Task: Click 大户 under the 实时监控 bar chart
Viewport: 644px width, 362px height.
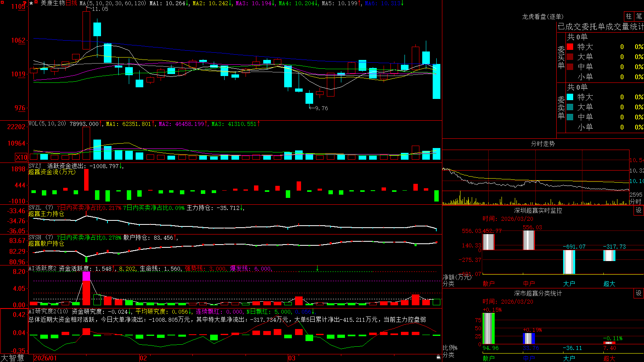Action: [x=569, y=284]
